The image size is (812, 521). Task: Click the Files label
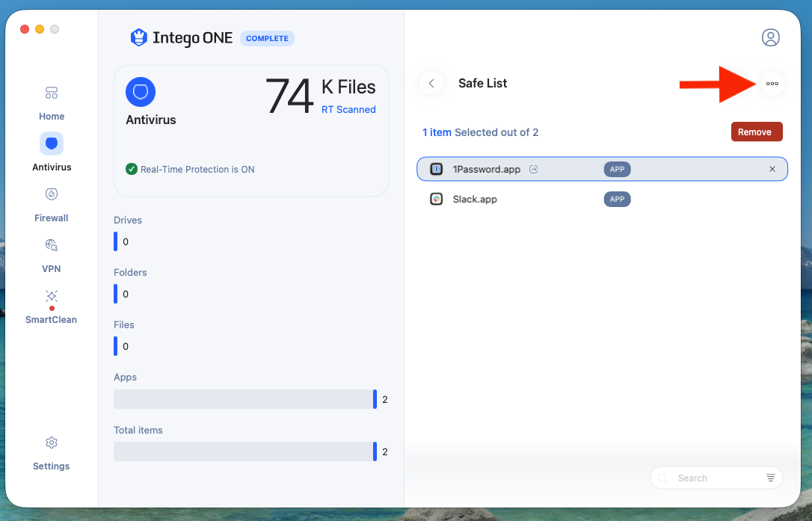coord(124,324)
